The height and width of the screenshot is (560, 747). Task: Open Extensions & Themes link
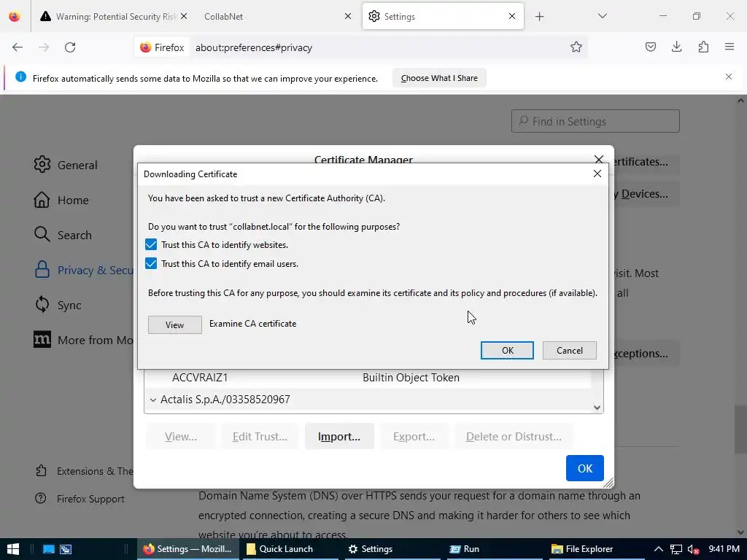click(x=85, y=471)
